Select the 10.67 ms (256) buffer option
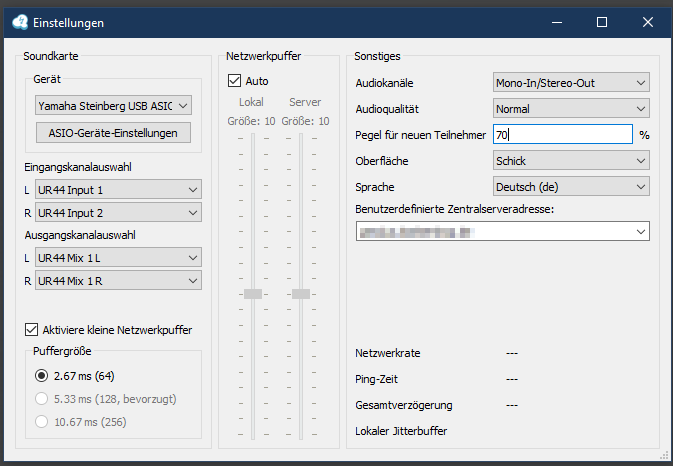 coord(41,421)
